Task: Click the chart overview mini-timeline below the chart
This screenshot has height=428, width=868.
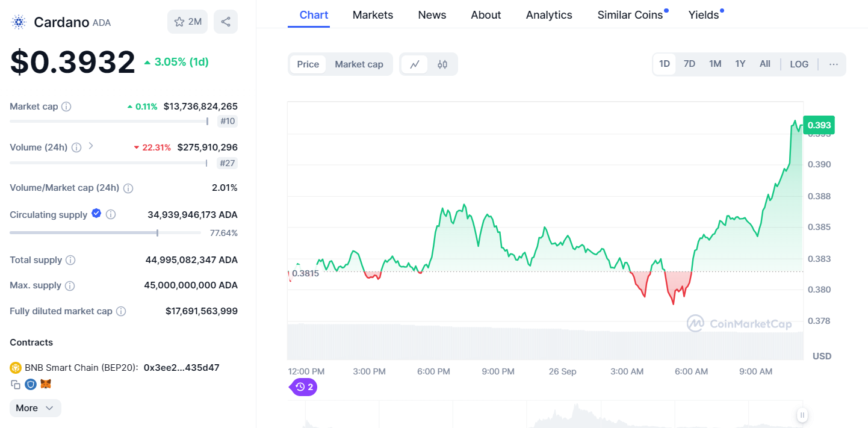Action: pos(542,414)
